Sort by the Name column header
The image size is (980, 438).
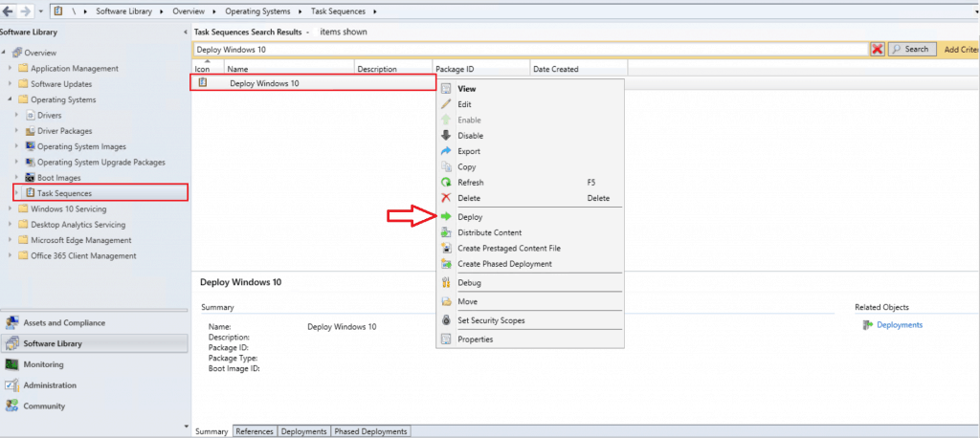289,69
